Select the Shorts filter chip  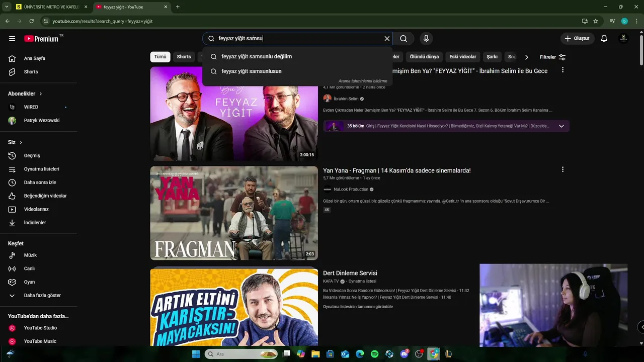click(x=184, y=57)
